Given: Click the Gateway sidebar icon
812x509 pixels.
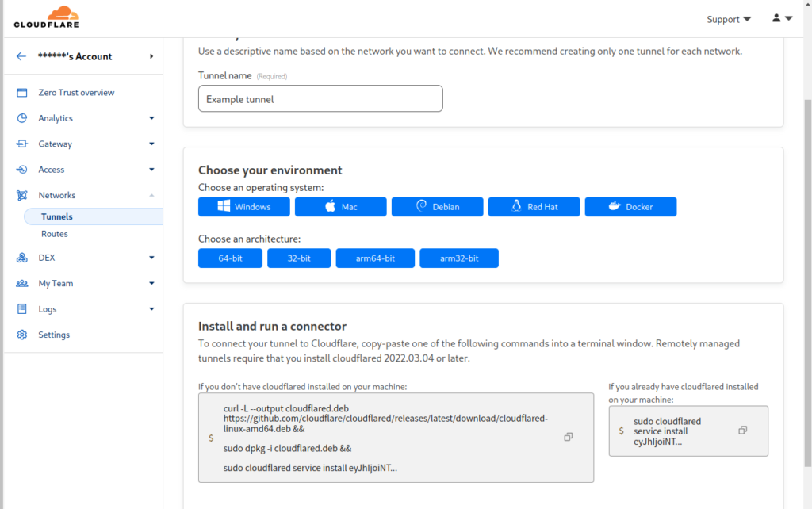Looking at the screenshot, I should tap(21, 144).
